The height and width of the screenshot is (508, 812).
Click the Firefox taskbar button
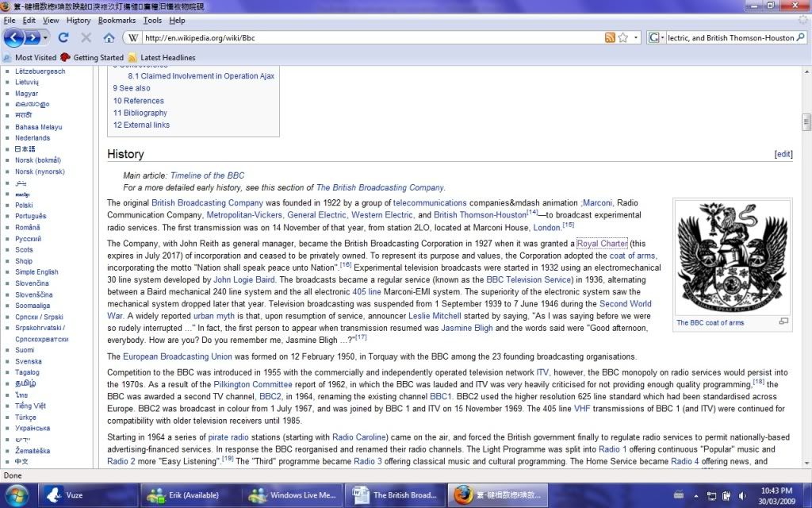tap(497, 495)
